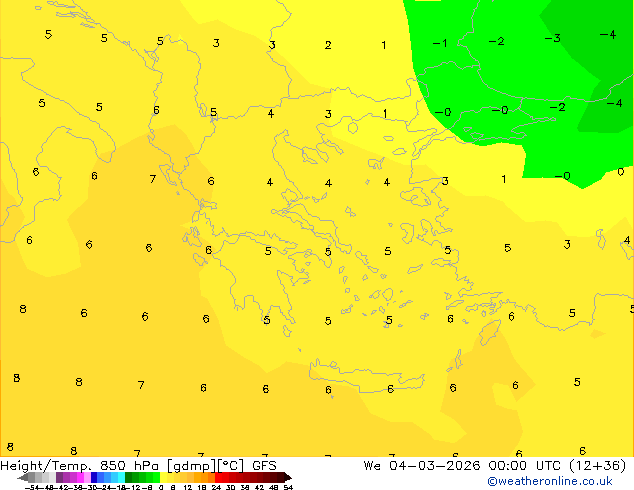
Task: Click the dark right arrow end of the legend
Action: pos(288,478)
